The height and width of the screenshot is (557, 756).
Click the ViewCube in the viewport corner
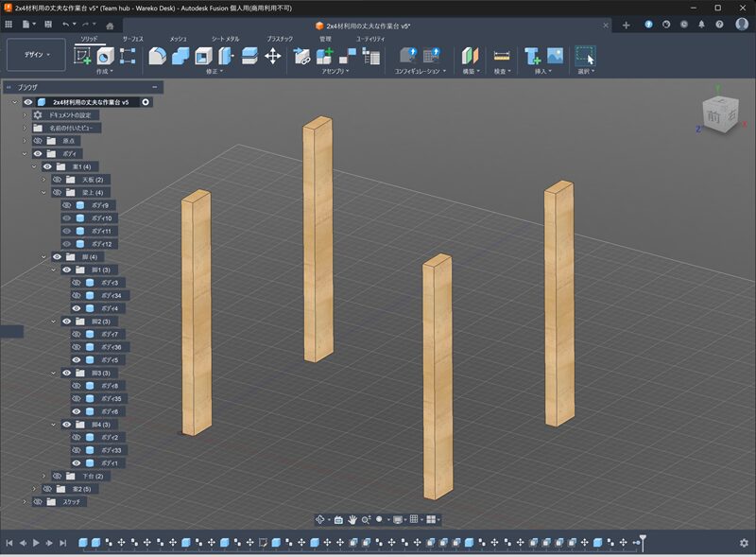717,115
